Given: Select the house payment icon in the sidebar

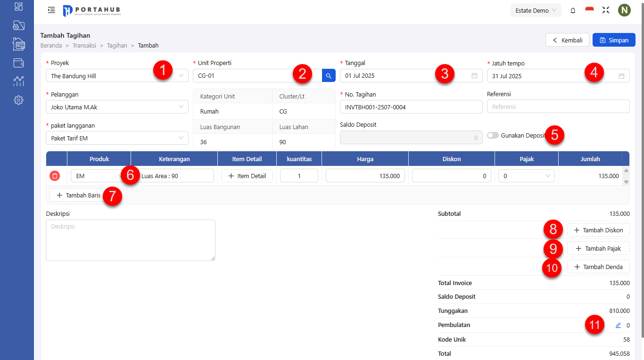Looking at the screenshot, I should tap(18, 44).
